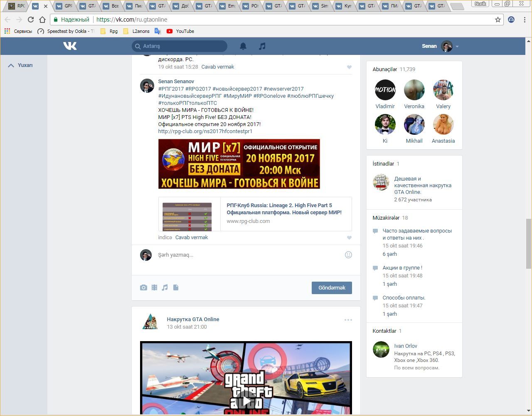Viewport: 532px width, 416px height.
Task: Open the МИР x7 High Five banner image
Action: pos(239,164)
